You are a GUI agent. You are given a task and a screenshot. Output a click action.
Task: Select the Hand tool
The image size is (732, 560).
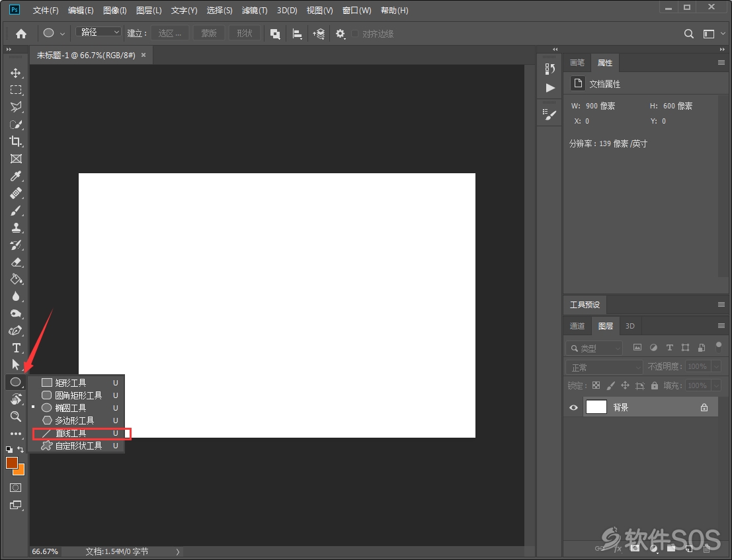tap(16, 399)
